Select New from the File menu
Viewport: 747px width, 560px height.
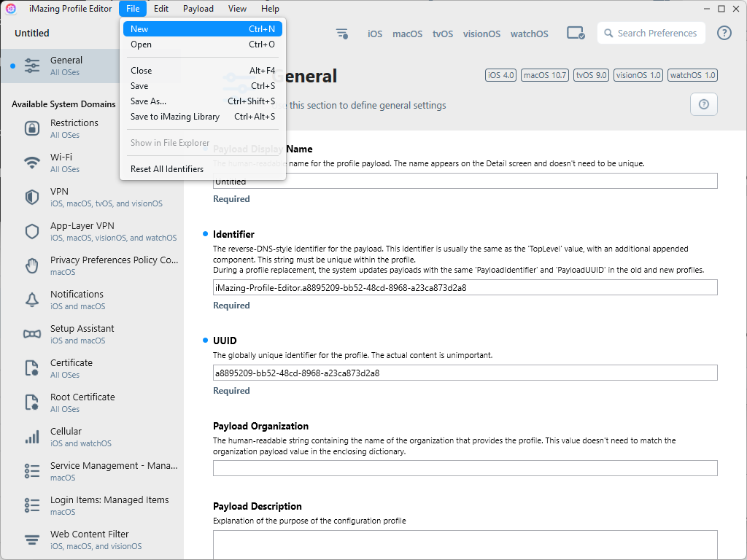coord(203,29)
